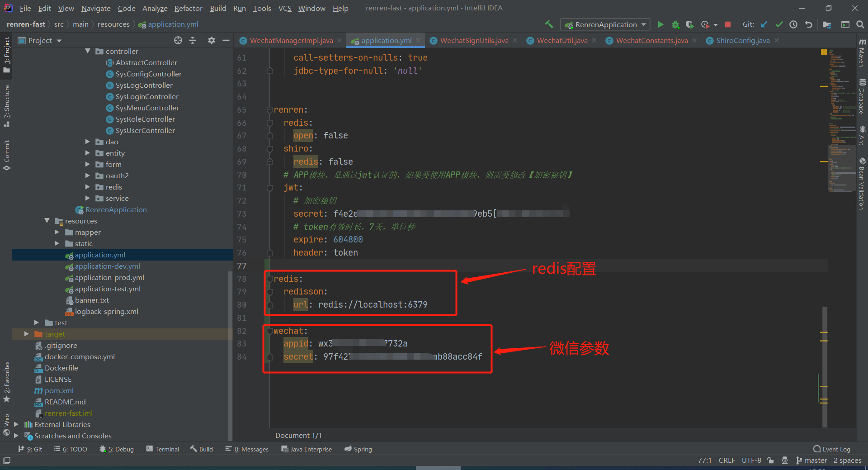The image size is (868, 470).
Task: Open Project panel settings gear
Action: [211, 40]
